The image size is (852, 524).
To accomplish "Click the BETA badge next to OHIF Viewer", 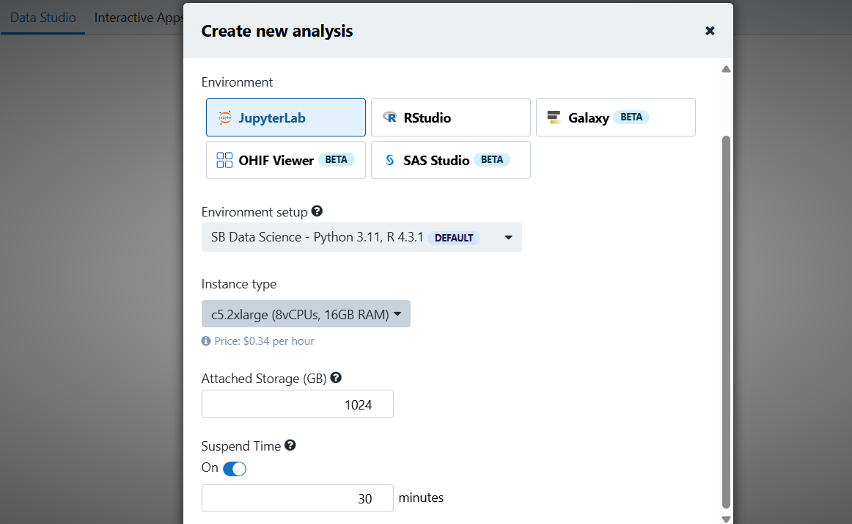I will 336,159.
